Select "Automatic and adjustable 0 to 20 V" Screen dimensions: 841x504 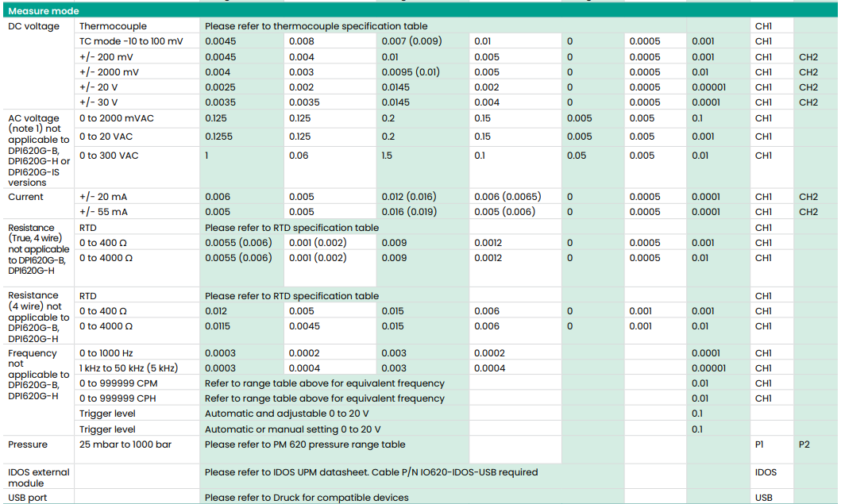pyautogui.click(x=287, y=414)
